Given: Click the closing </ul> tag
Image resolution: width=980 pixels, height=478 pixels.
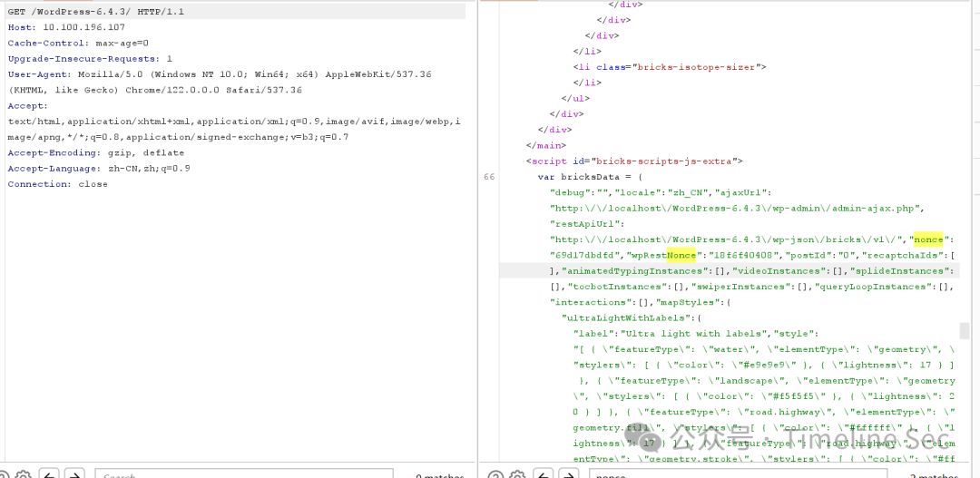Looking at the screenshot, I should [575, 98].
